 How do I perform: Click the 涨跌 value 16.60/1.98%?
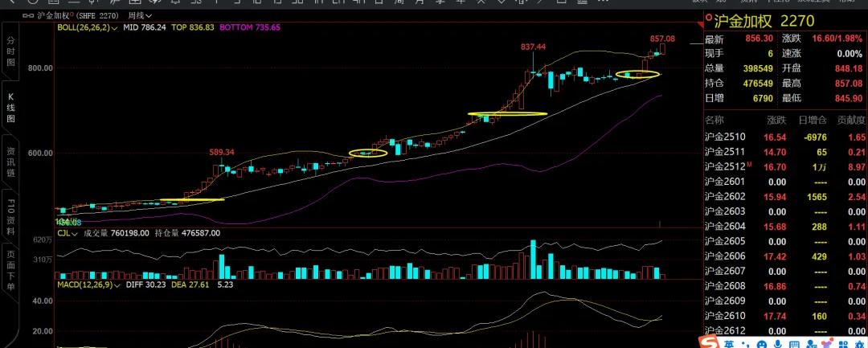tap(835, 39)
